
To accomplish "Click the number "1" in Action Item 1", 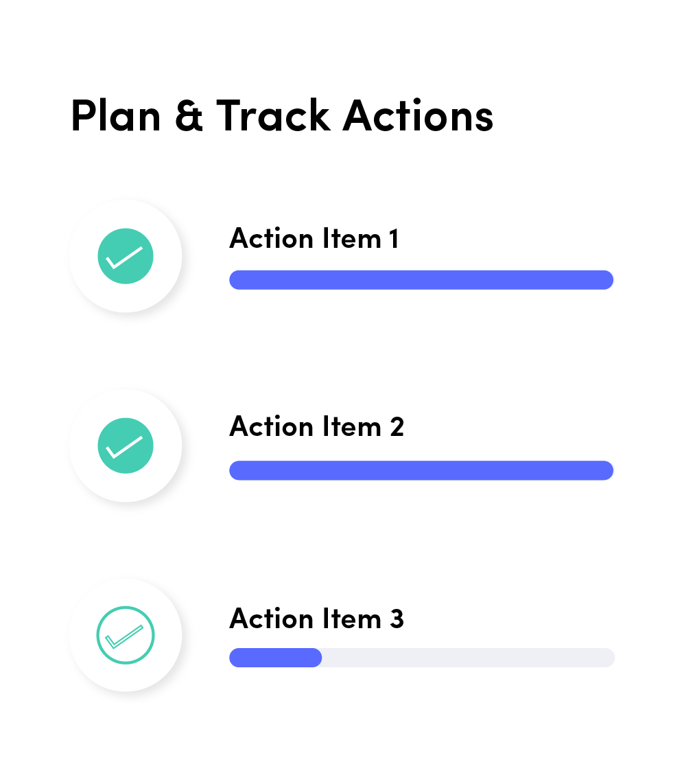I will 393,239.
